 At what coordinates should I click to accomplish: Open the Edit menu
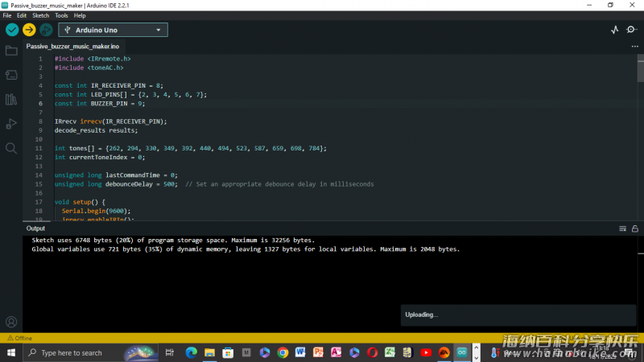point(22,15)
